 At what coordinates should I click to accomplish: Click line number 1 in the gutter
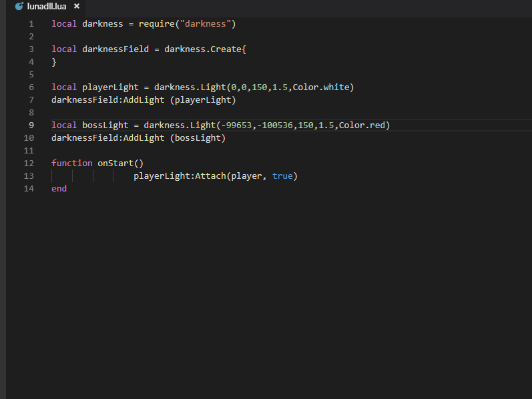31,24
